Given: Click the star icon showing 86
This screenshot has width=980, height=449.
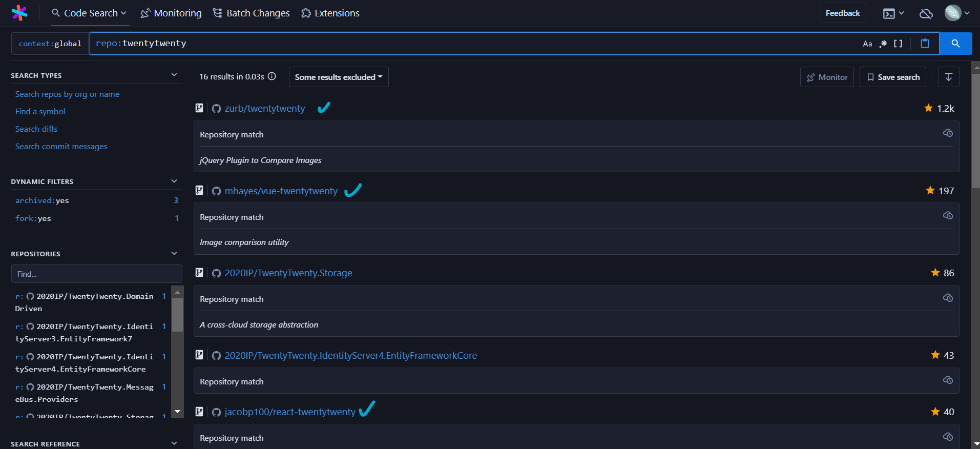Looking at the screenshot, I should 935,273.
